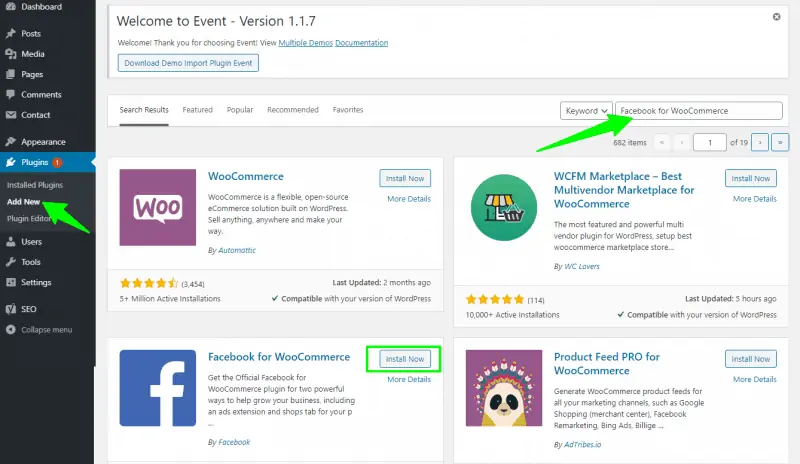Open More Details for WooCommerce plugin
The image size is (800, 464).
point(409,199)
